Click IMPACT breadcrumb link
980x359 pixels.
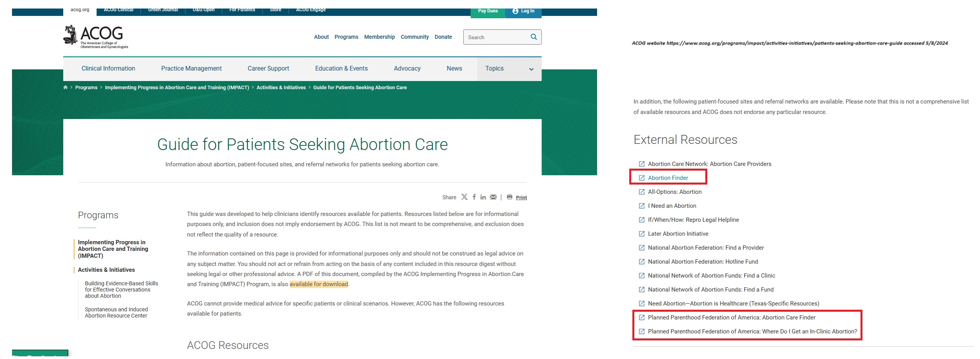click(x=177, y=88)
